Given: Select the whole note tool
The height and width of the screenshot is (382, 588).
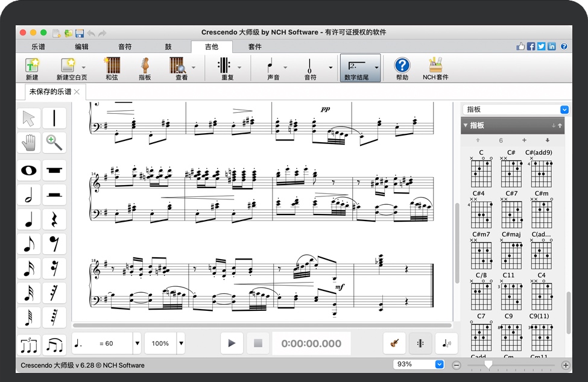Looking at the screenshot, I should click(x=28, y=170).
